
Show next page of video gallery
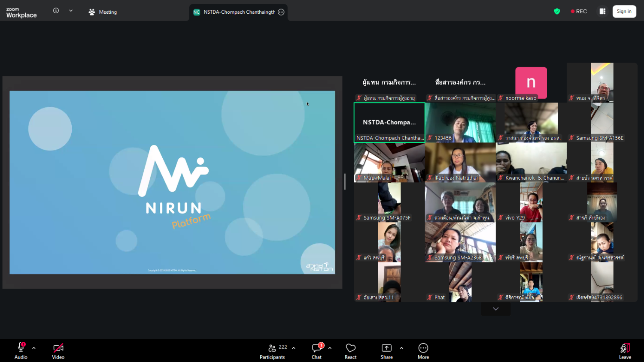[495, 309]
